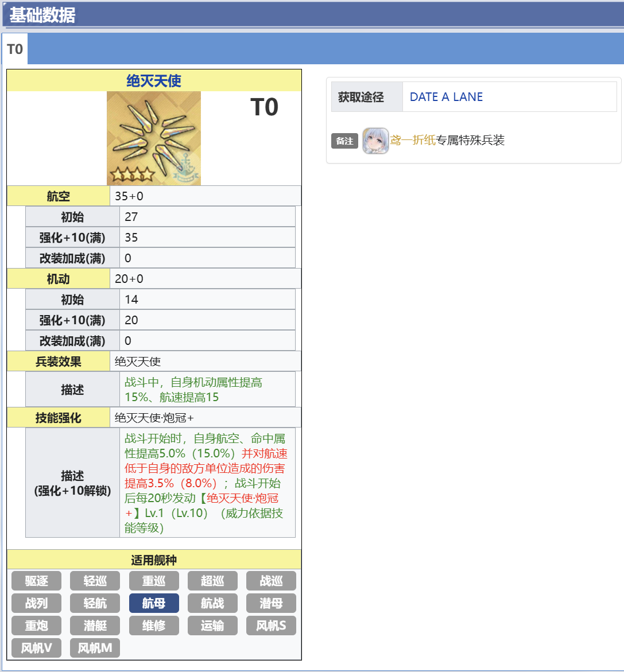Screen dimensions: 624x672
Task: Select the 维修 (repair) ship type icon
Action: coord(153,626)
